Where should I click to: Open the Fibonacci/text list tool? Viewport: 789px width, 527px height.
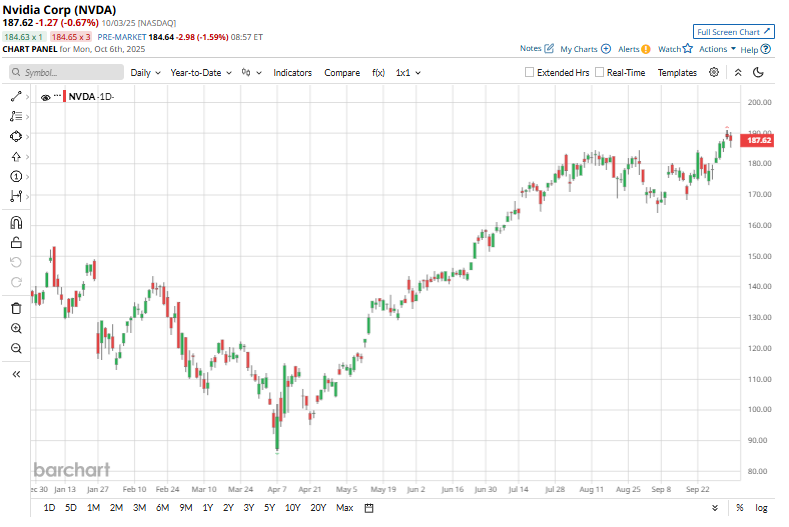16,116
